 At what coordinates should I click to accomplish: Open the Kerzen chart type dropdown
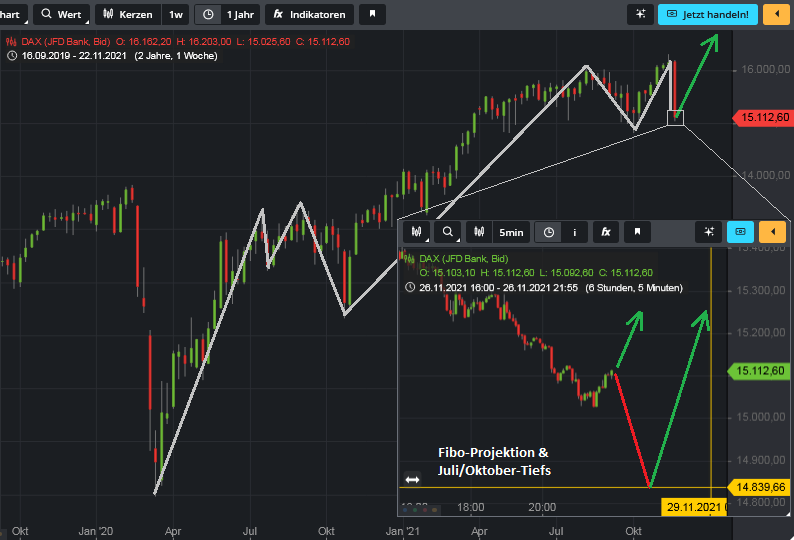(127, 14)
